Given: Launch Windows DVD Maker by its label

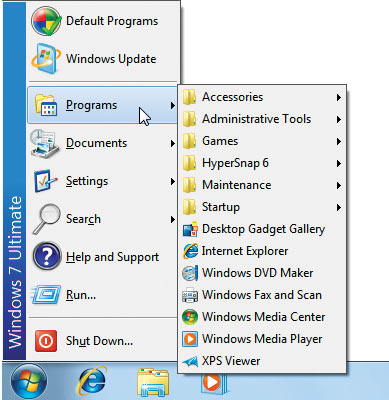Looking at the screenshot, I should (257, 273).
